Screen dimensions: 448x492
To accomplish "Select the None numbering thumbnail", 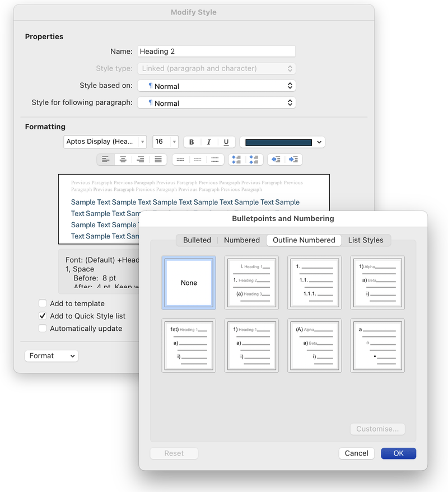I will tap(189, 282).
